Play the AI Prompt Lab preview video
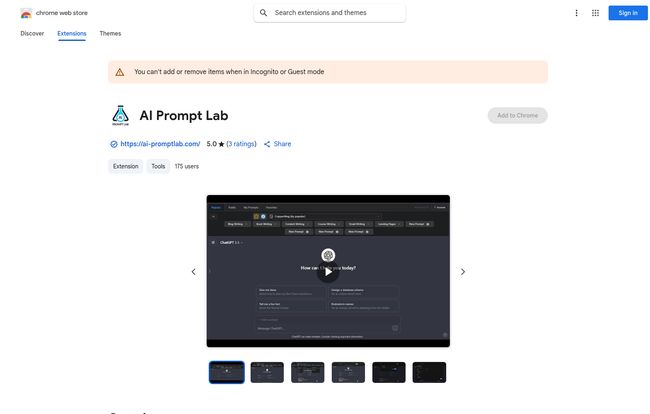Viewport: 650px width, 414px height. click(328, 271)
